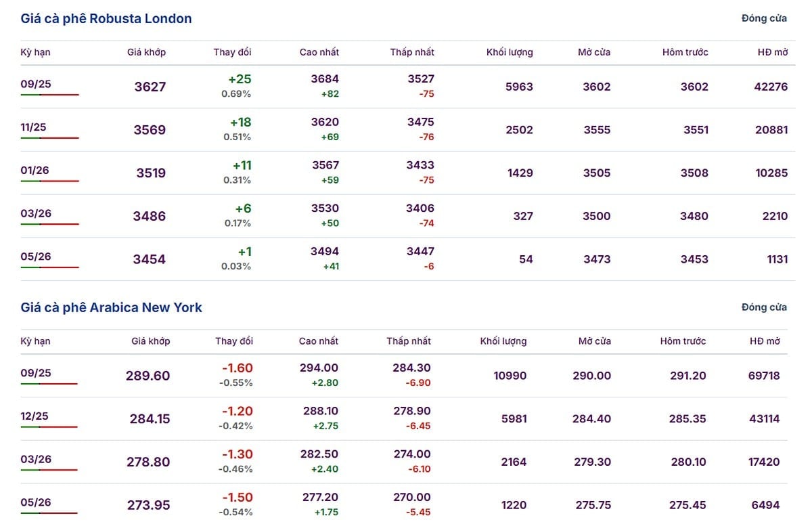Click the Arabica previous day price 285.35

(x=687, y=419)
